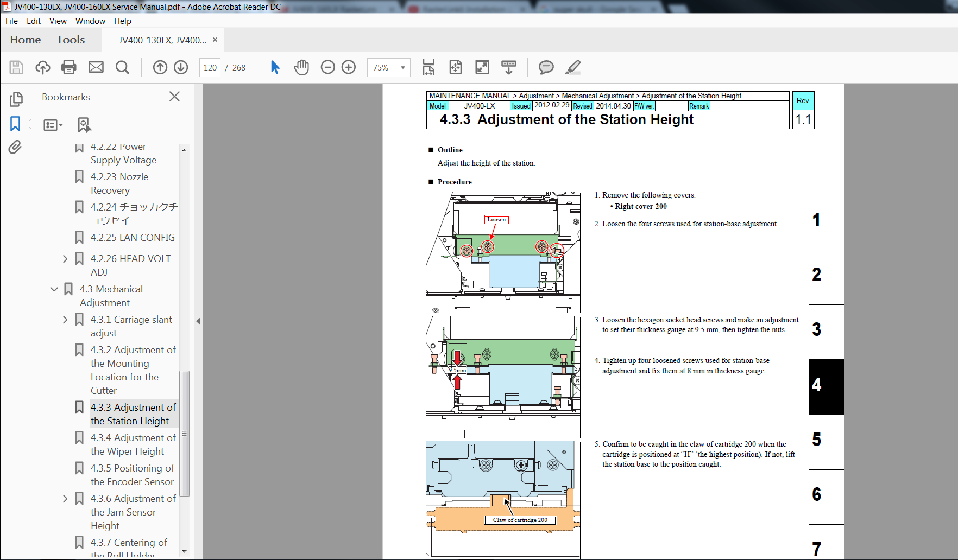Expand the 4.3.6 Jam Sensor Height bookmark
The width and height of the screenshot is (958, 560).
pos(65,499)
